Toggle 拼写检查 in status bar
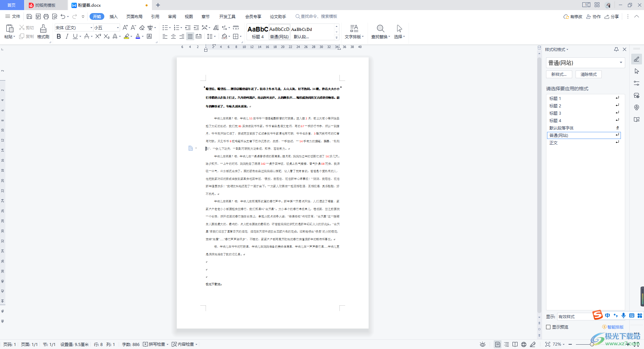This screenshot has height=349, width=644. tap(155, 344)
